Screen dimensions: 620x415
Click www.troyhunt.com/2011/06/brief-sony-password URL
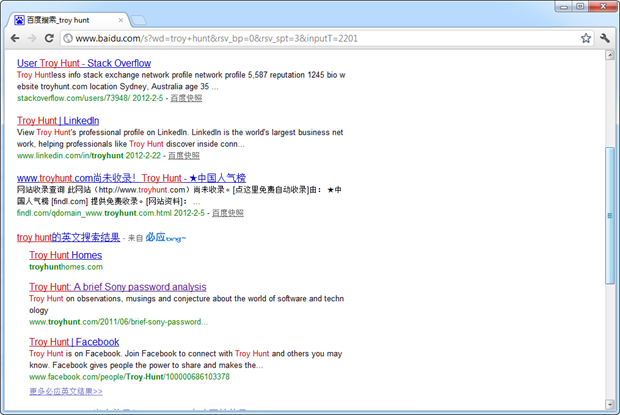(x=118, y=322)
